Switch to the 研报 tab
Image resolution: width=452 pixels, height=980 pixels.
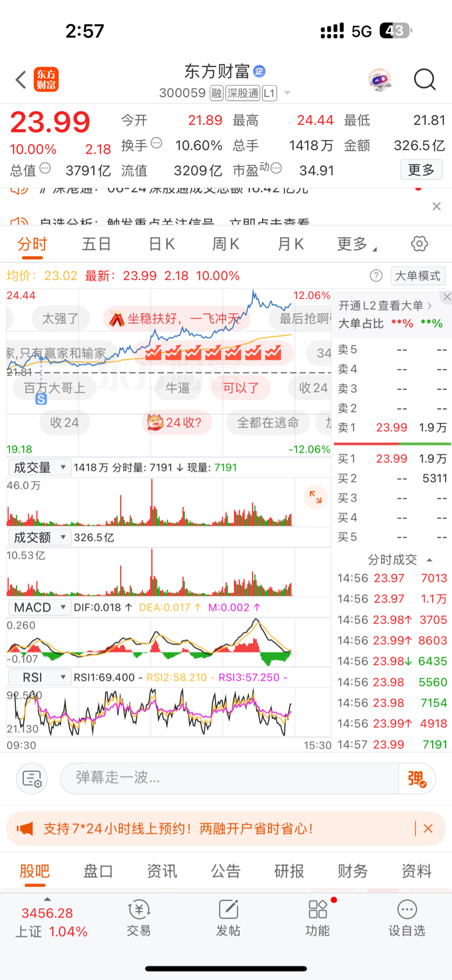pyautogui.click(x=289, y=871)
